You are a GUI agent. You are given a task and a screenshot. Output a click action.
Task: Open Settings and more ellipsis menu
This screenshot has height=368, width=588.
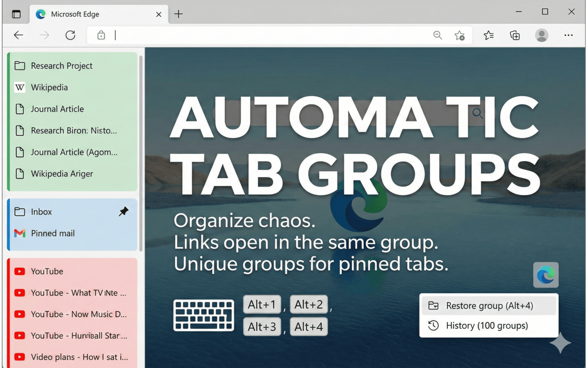(569, 35)
